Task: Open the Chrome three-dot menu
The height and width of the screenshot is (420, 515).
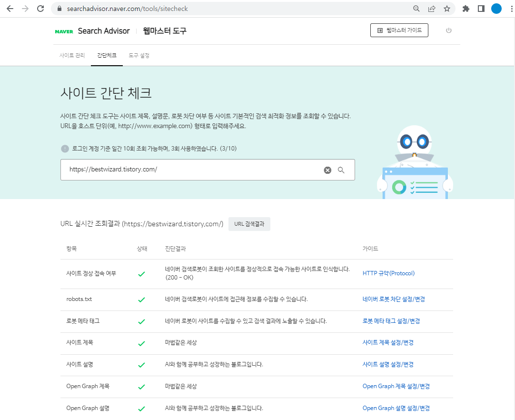Action: [511, 8]
